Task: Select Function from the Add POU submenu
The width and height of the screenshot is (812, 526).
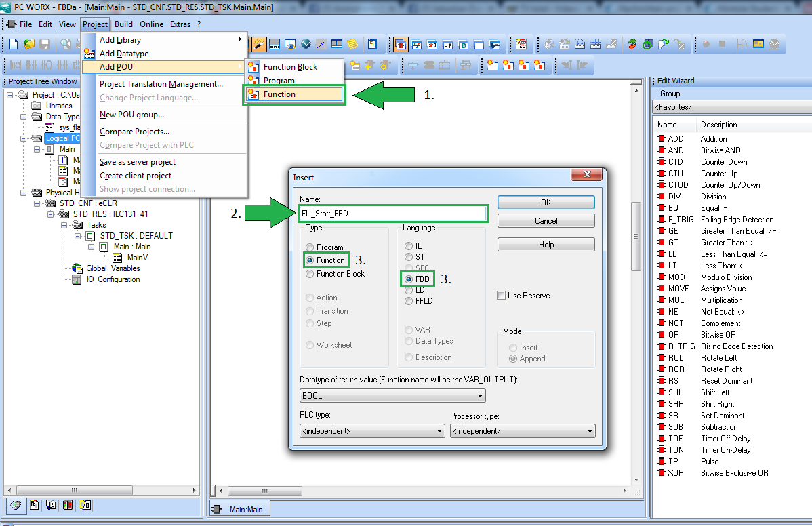Action: 279,94
